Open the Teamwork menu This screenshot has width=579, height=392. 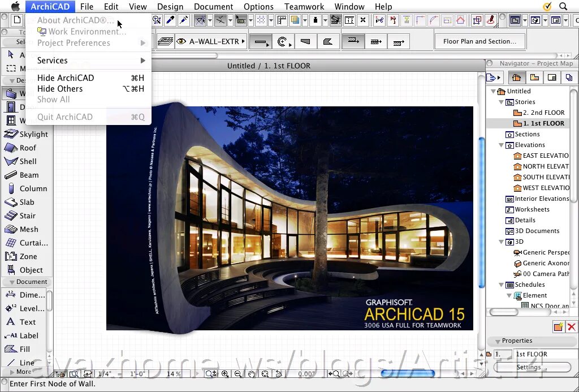pyautogui.click(x=304, y=6)
